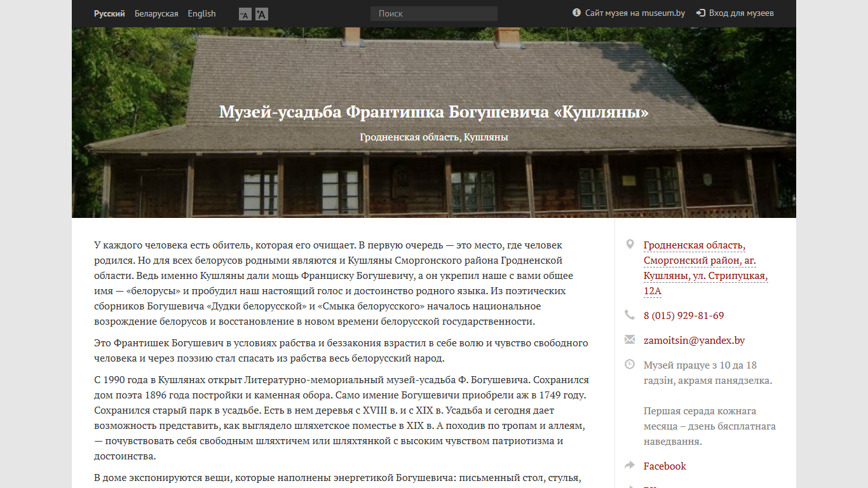Call phone number 8 (015) 929-81-69
868x488 pixels.
pyautogui.click(x=684, y=316)
